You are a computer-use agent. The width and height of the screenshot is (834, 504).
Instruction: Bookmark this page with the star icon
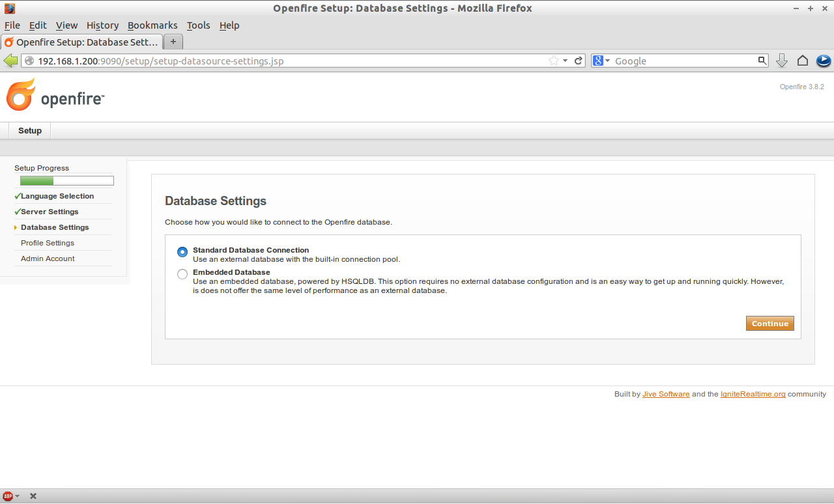554,61
